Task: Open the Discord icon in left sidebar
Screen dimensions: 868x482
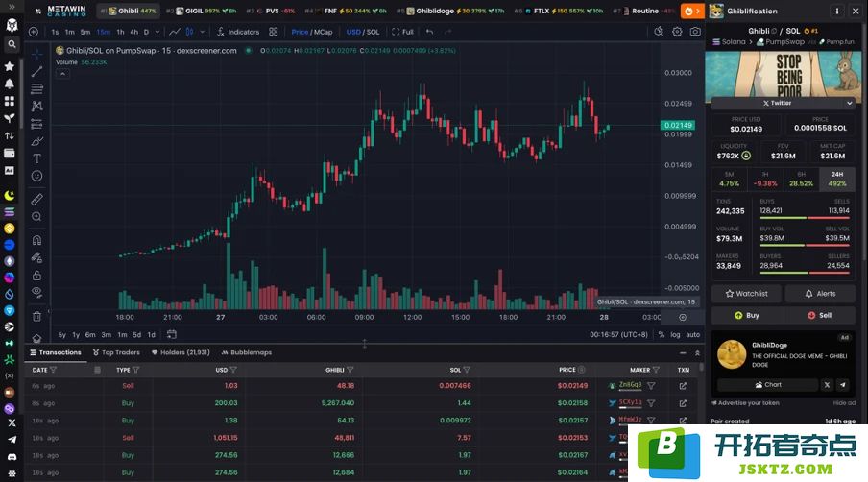Action: pos(12,457)
